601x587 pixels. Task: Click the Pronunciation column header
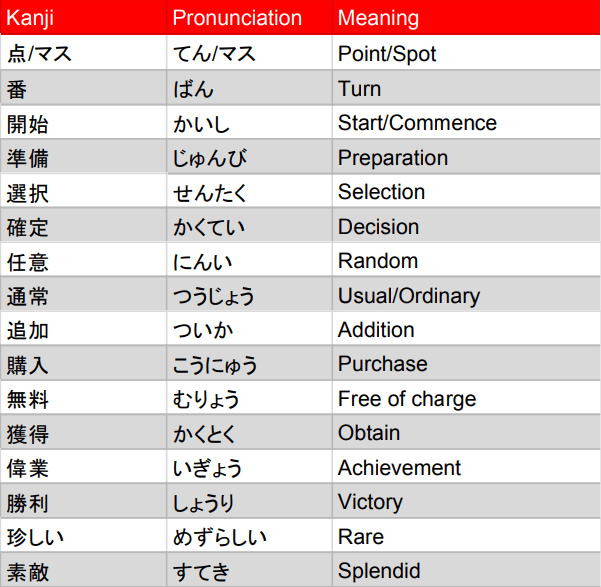(236, 18)
